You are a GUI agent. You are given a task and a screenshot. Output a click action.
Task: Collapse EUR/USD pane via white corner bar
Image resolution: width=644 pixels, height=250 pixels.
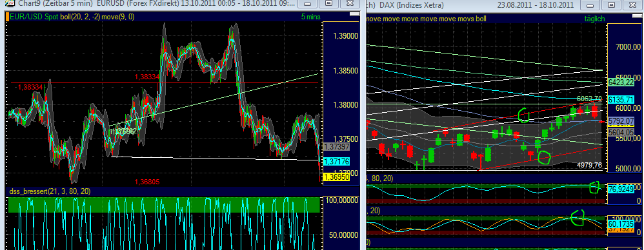tap(354, 14)
